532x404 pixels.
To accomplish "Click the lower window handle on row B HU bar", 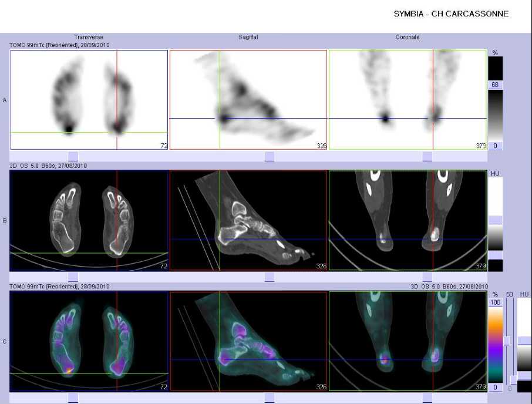I will pos(496,255).
